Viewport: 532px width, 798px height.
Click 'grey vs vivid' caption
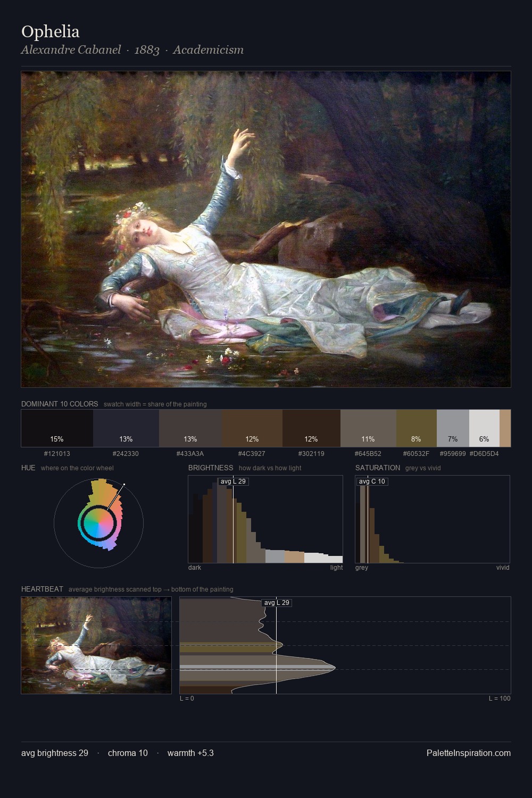point(423,468)
